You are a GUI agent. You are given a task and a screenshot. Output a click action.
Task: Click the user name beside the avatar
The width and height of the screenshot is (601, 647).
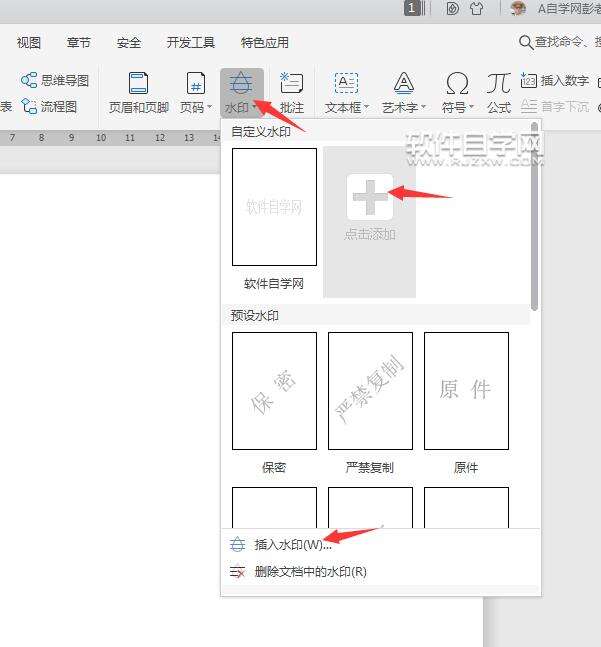pos(569,8)
